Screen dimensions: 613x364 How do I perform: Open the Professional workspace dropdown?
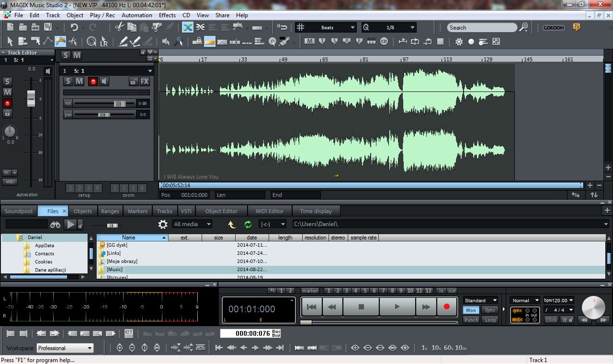pos(65,348)
